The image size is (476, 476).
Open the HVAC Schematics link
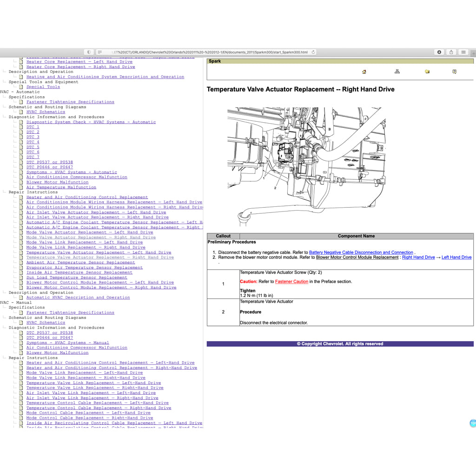[x=46, y=112]
